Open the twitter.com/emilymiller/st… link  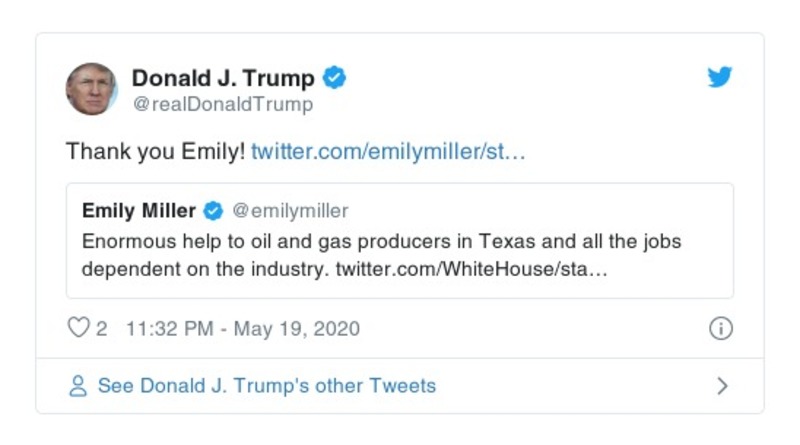[x=387, y=152]
